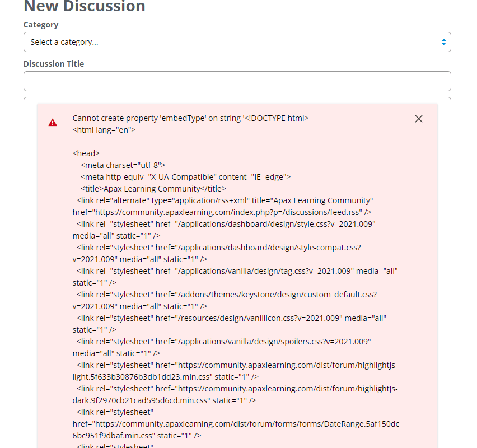
Task: Click the Category field label
Action: point(40,25)
